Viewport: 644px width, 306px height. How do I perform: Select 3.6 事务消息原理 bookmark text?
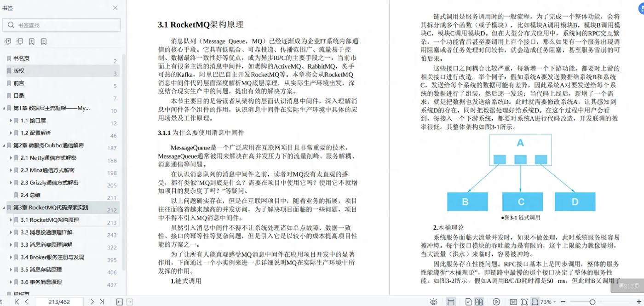(x=41, y=282)
